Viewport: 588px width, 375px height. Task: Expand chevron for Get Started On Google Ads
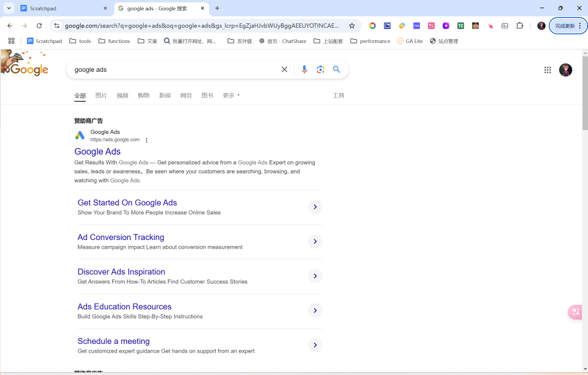(x=315, y=207)
